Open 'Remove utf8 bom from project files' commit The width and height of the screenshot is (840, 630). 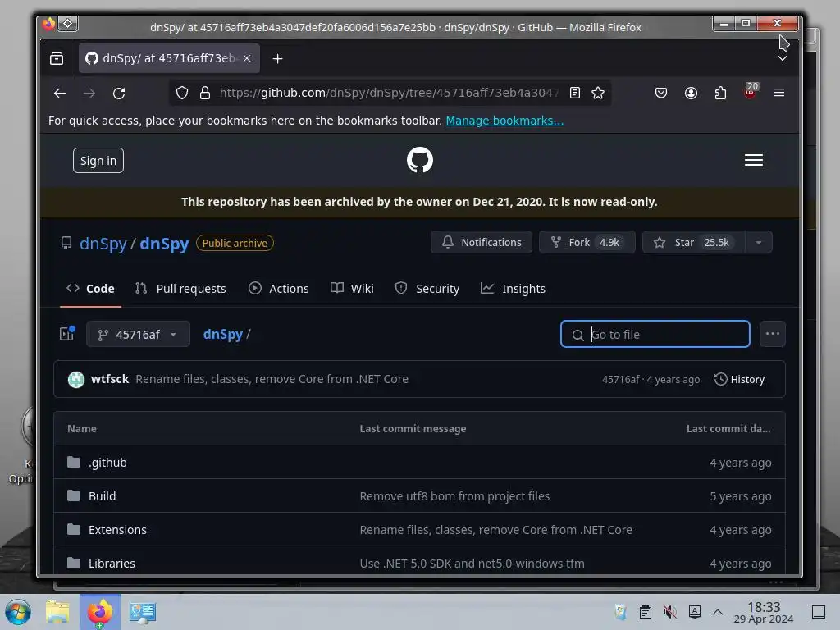(x=454, y=496)
